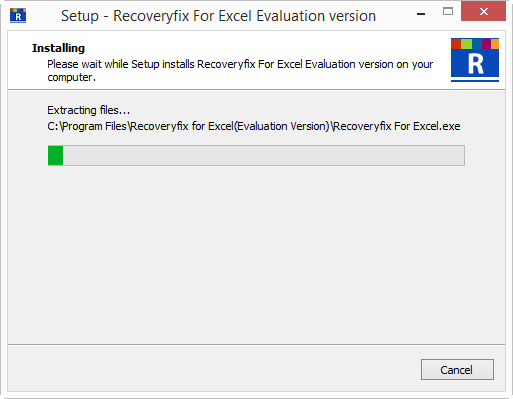Click the empty gray part of the progress bar
The image size is (513, 399).
click(264, 155)
